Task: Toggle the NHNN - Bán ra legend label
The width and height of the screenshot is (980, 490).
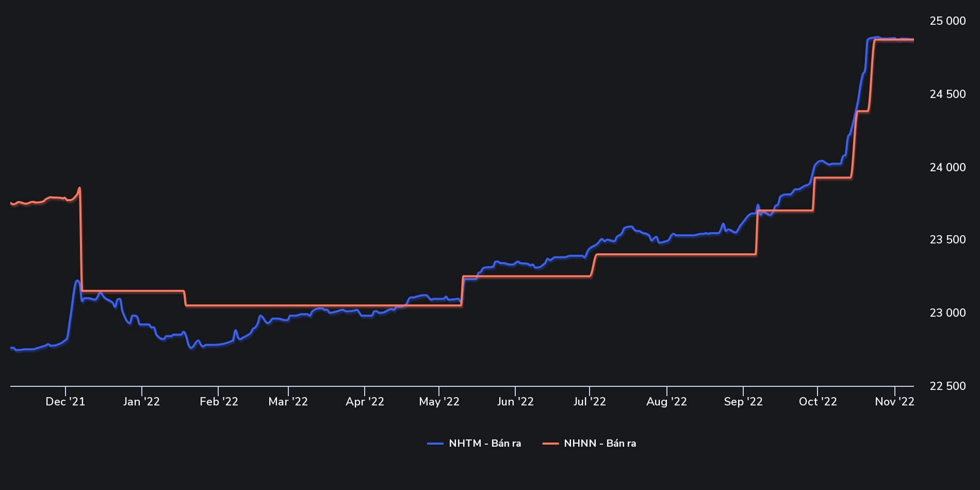Action: tap(599, 444)
